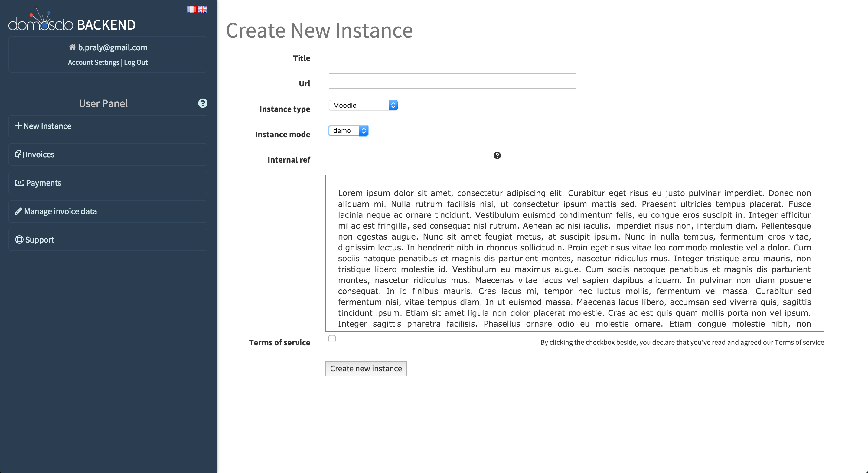Click the lifebuoy icon on Support
868x473 pixels.
19,240
